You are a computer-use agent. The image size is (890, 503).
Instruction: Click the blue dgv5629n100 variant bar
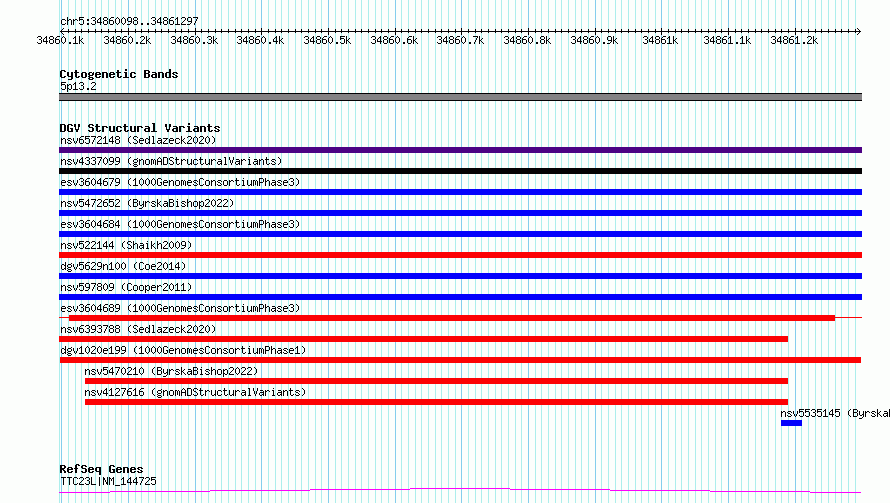click(x=460, y=276)
